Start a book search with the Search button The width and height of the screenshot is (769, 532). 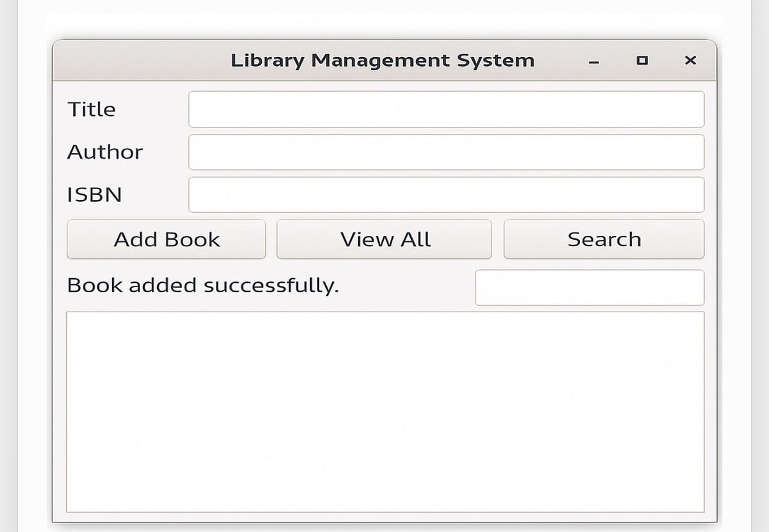click(604, 239)
